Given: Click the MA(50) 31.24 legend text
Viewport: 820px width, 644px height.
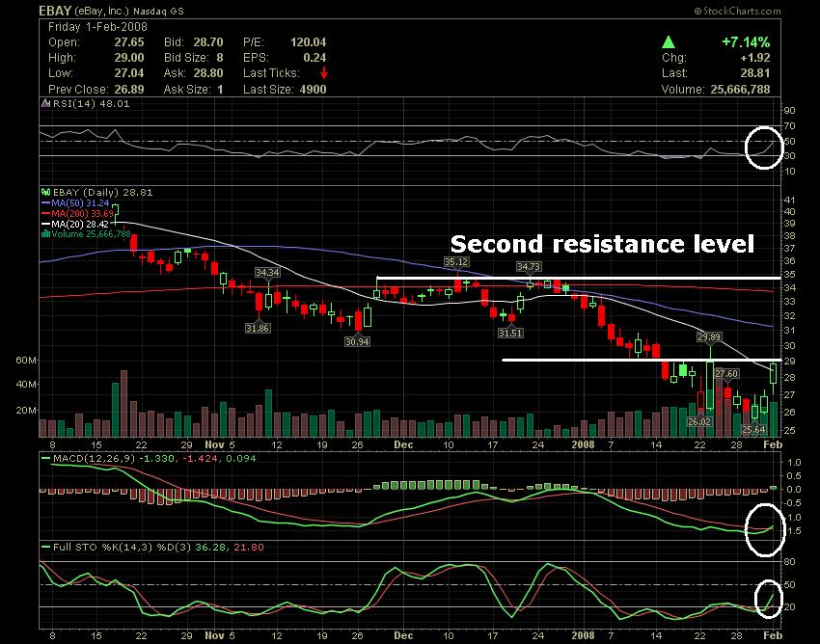Looking at the screenshot, I should [x=80, y=203].
